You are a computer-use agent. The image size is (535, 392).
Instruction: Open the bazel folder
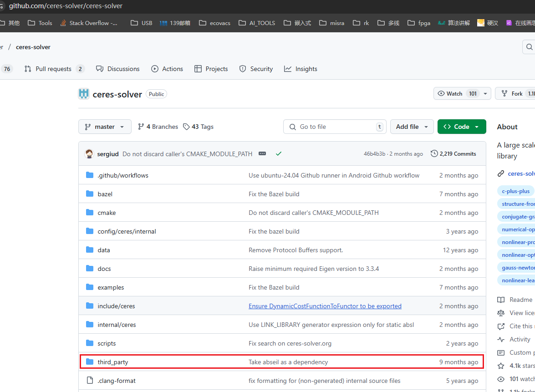105,194
